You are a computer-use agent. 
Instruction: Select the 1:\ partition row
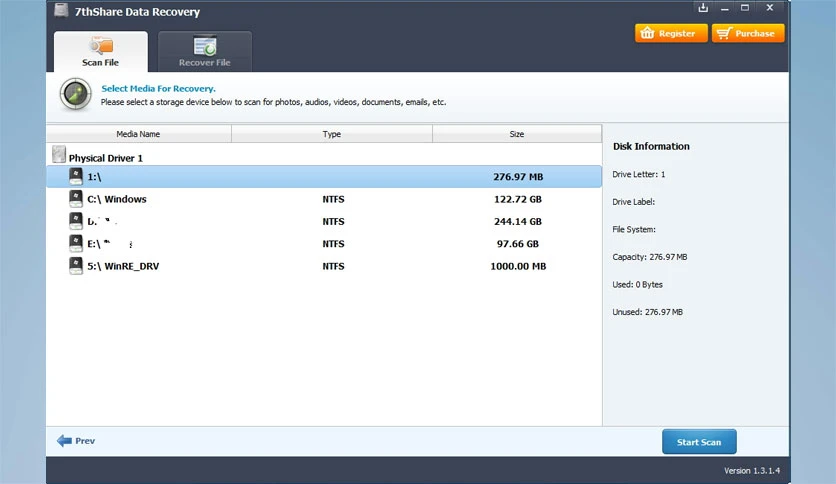(324, 176)
